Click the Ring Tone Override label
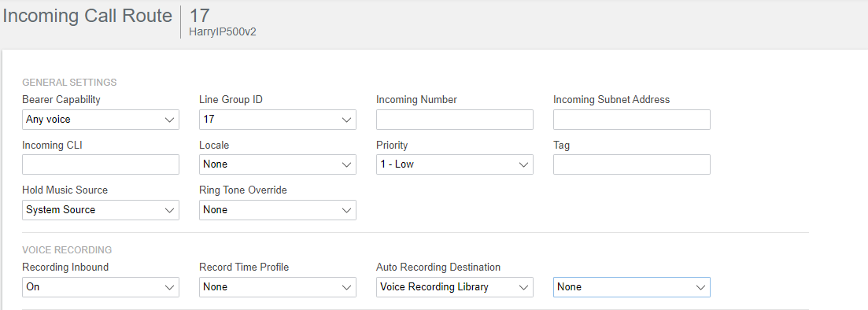The height and width of the screenshot is (310, 868). point(243,190)
